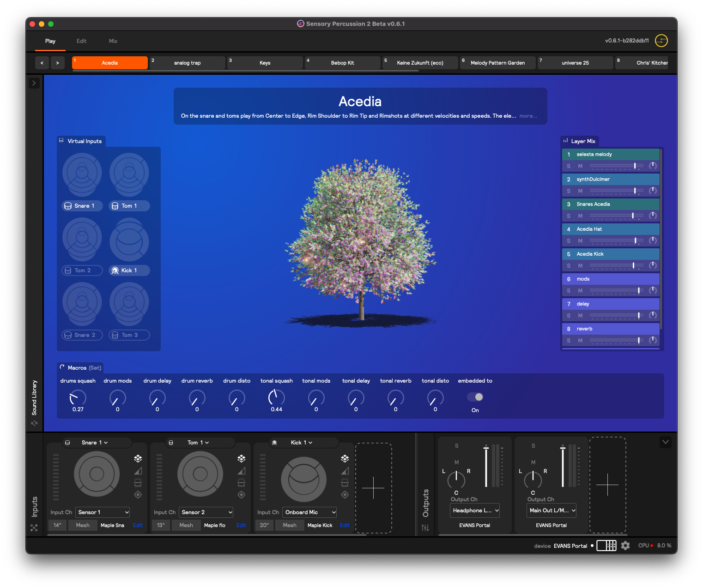Viewport: 703px width, 588px height.
Task: Click the mixer sliders icon under Outputs
Action: (425, 528)
